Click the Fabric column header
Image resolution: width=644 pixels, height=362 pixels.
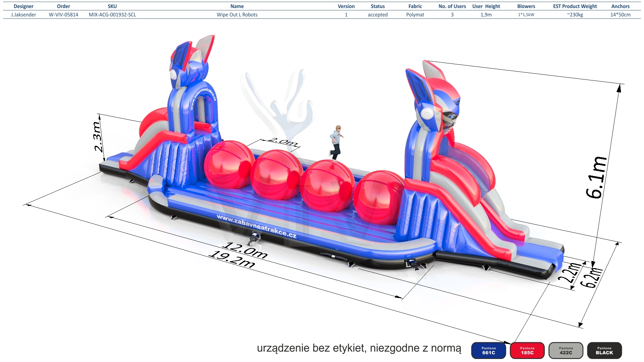(415, 6)
